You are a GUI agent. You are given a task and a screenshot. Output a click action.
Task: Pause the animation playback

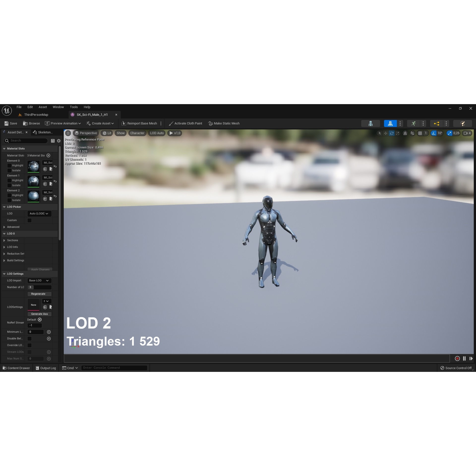pos(464,358)
